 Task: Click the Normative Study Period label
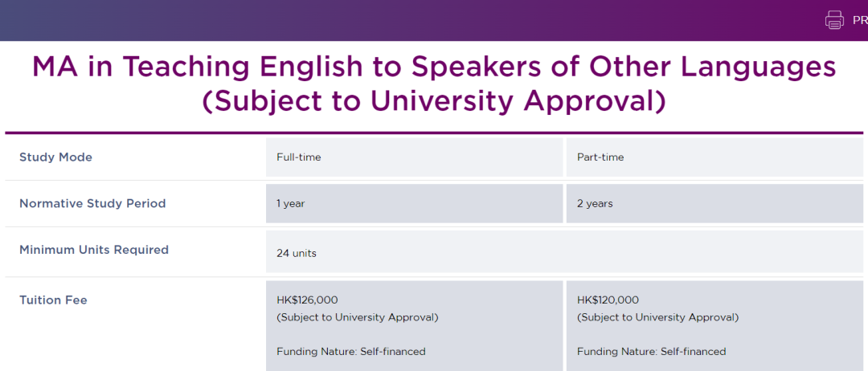coord(92,204)
